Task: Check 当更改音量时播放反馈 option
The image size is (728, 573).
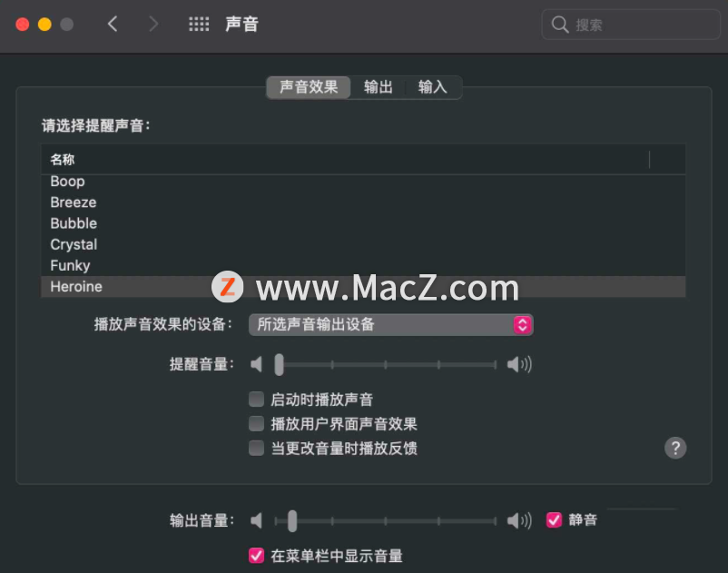Action: coord(256,448)
